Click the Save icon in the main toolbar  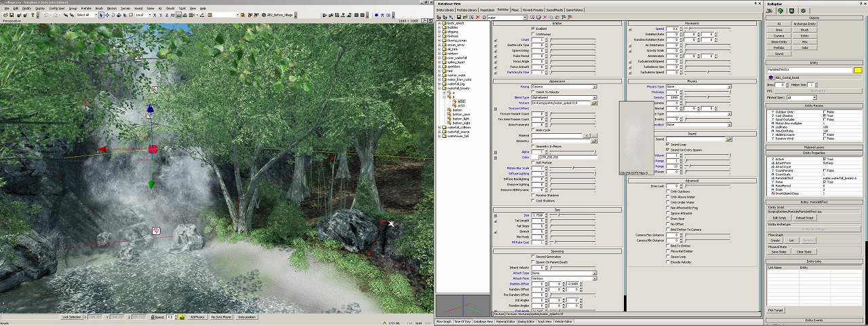tap(10, 14)
